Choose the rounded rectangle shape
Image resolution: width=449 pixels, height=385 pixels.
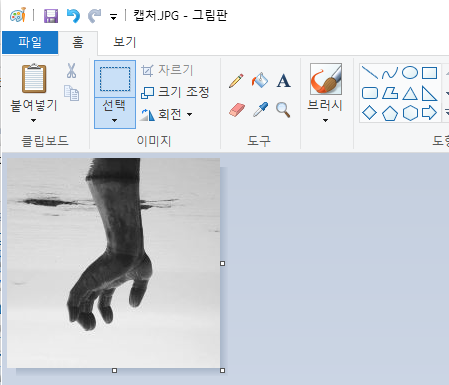pyautogui.click(x=370, y=93)
